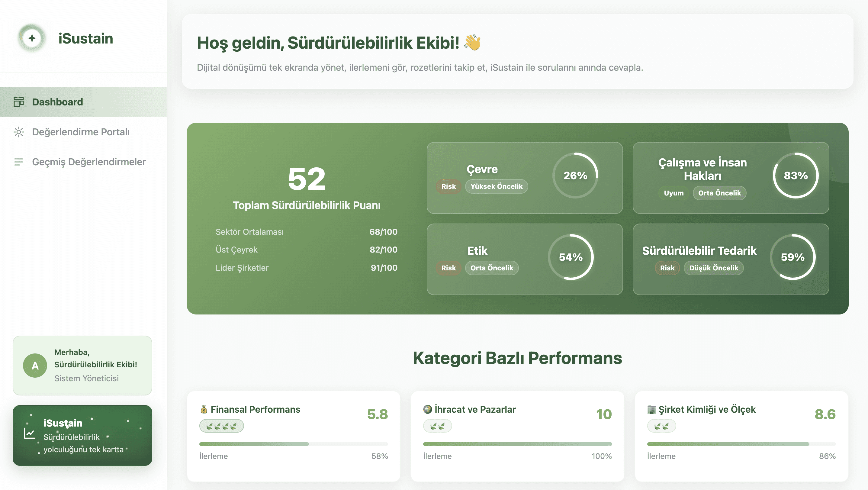Open the Düşük Öncelik selector under Sürdürülebilir Tedarik
Viewport: 868px width, 490px height.
click(714, 268)
